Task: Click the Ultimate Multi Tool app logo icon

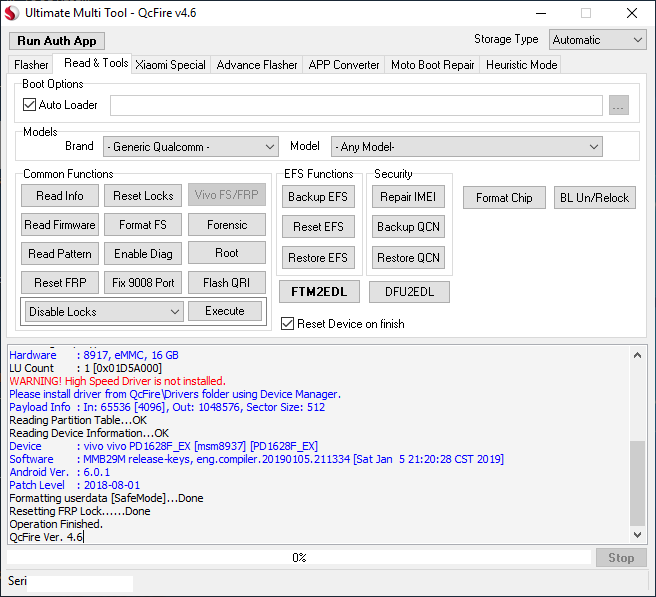Action: (x=12, y=13)
